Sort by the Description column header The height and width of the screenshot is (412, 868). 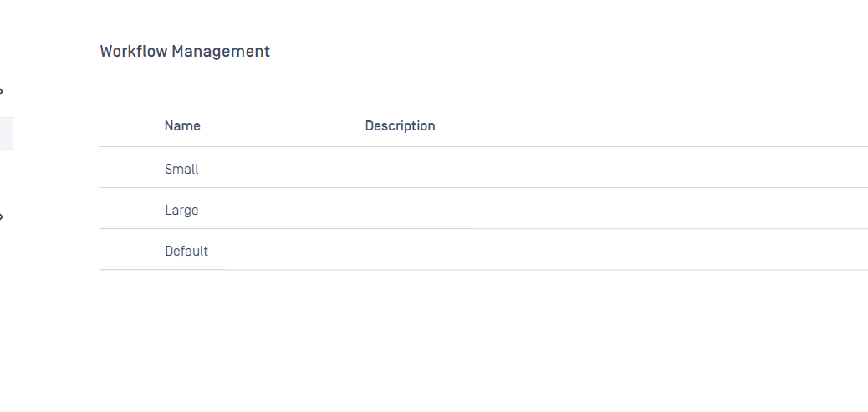(400, 126)
